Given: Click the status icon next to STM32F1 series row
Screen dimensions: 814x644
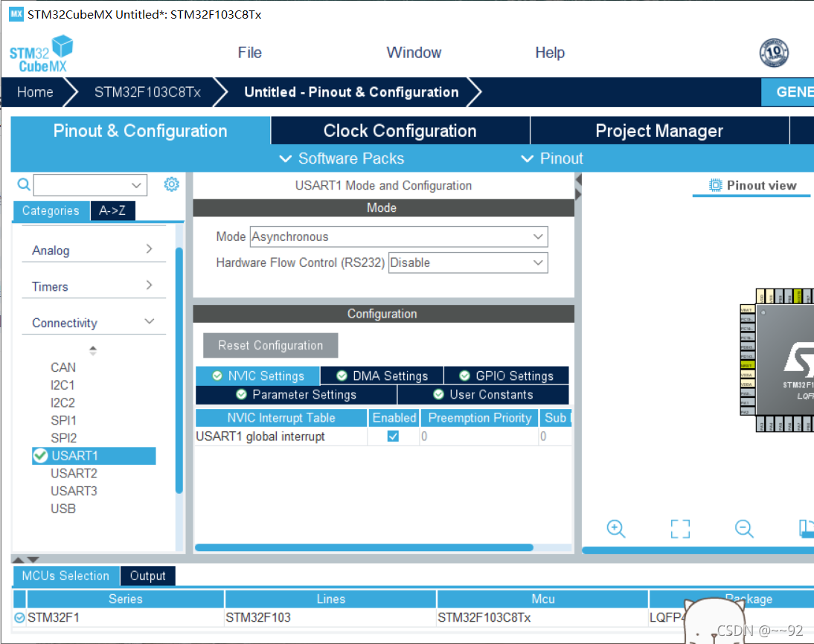Looking at the screenshot, I should point(19,617).
